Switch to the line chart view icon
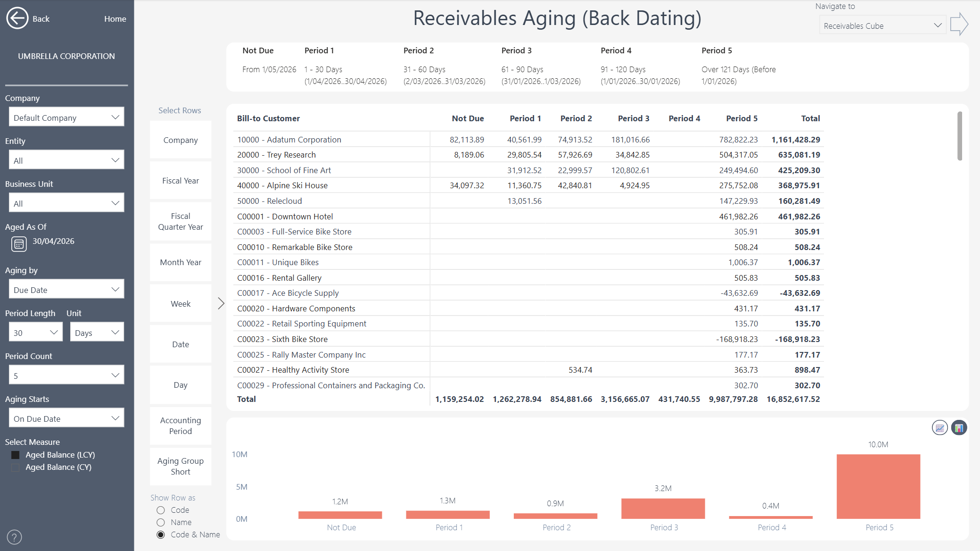Viewport: 980px width, 551px height. pyautogui.click(x=940, y=427)
